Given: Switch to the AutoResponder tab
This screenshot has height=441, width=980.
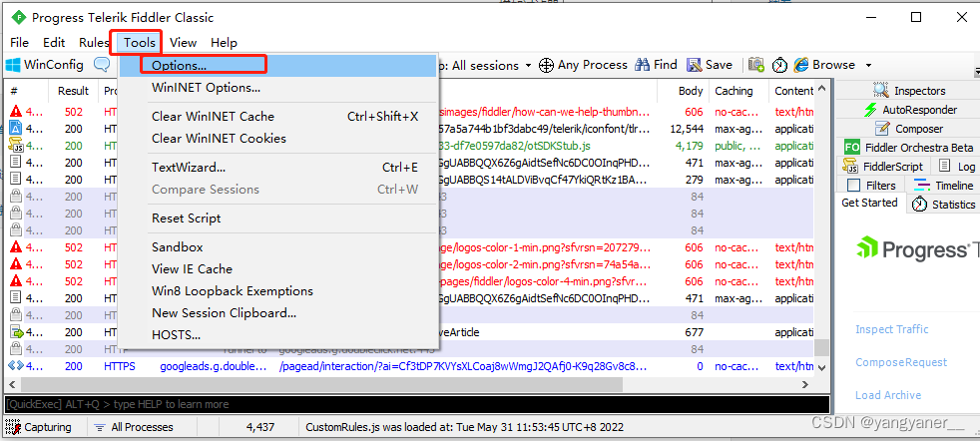Looking at the screenshot, I should [x=908, y=110].
